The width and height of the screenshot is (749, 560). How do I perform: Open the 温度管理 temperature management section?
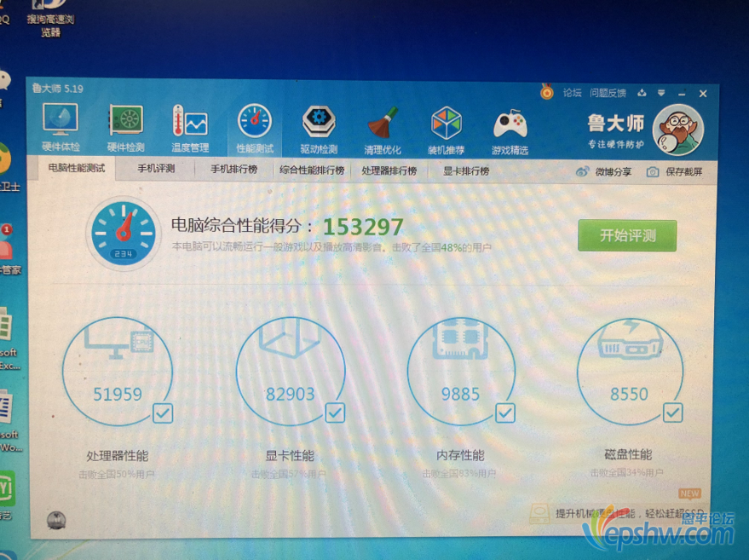click(x=190, y=128)
